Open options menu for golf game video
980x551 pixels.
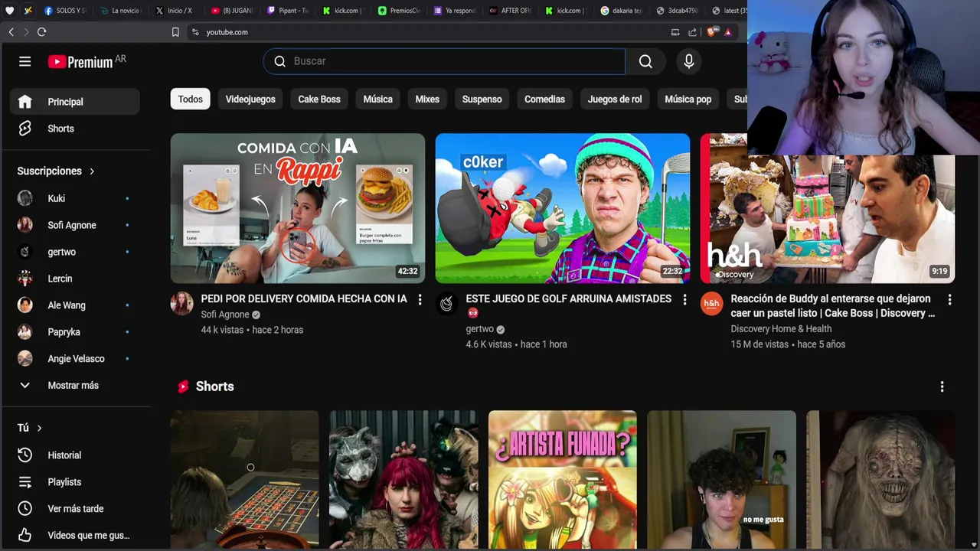684,300
